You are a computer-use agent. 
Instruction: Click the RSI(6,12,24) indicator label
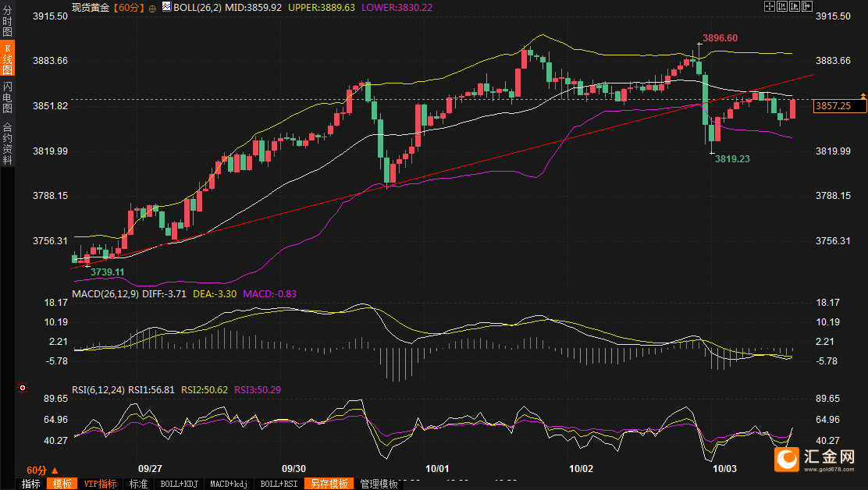click(98, 389)
